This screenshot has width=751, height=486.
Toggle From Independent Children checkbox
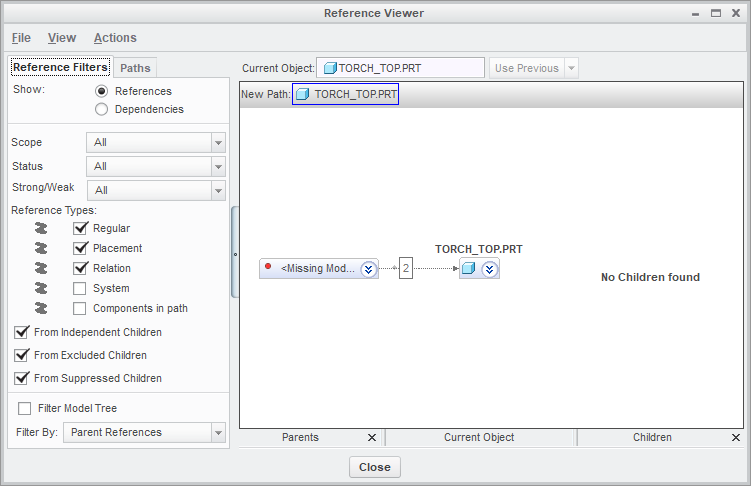point(22,332)
